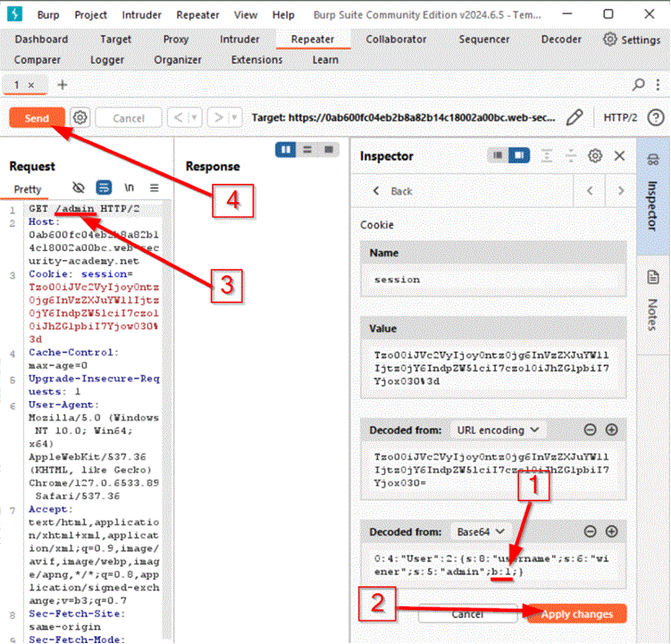The height and width of the screenshot is (644, 671).
Task: Open Repeater help question-mark icon
Action: coord(655,118)
